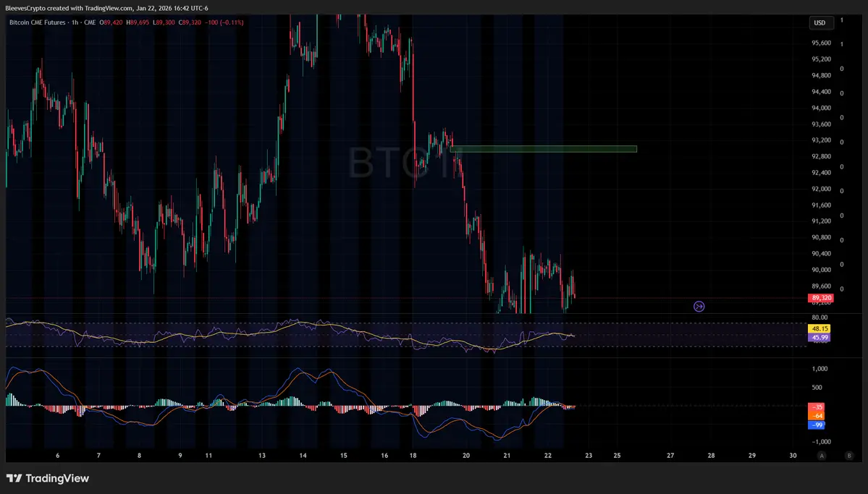Click the 94,000 price axis label
The height and width of the screenshot is (494, 868).
[x=821, y=108]
